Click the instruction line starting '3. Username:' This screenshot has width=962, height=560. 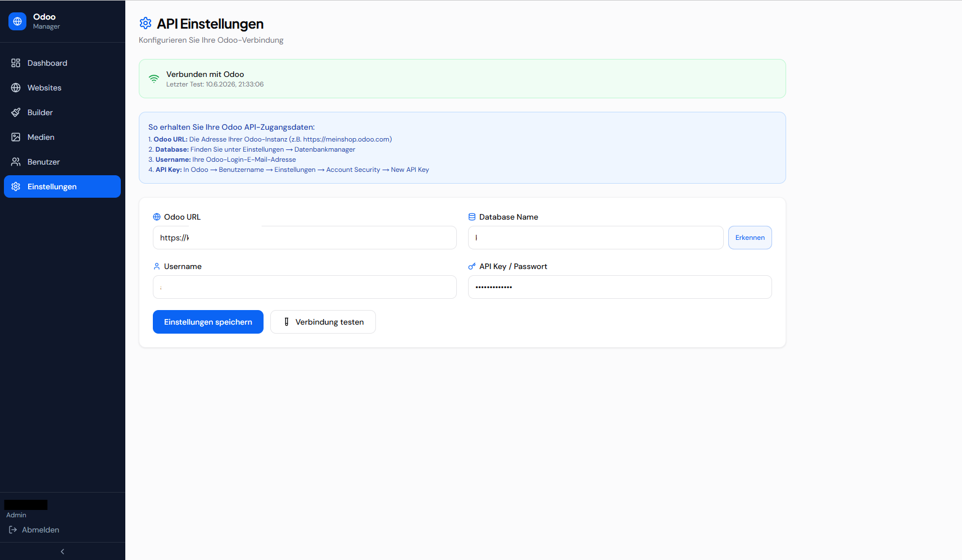click(222, 160)
